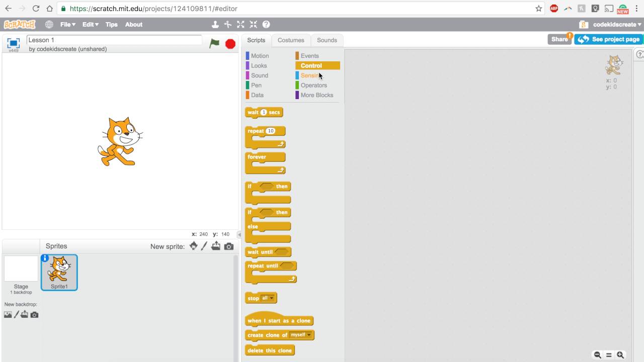The width and height of the screenshot is (644, 362).
Task: Open the create clone 'myself' dropdown
Action: coord(301,335)
